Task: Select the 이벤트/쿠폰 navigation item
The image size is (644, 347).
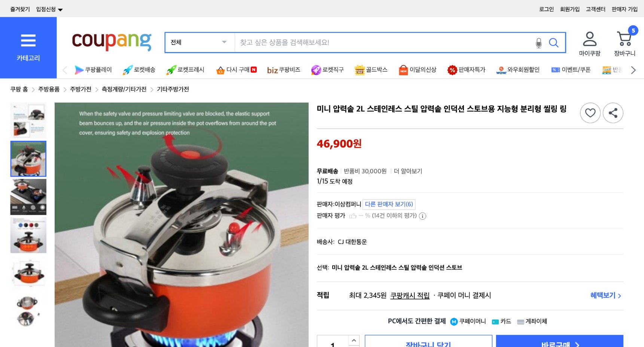Action: [x=572, y=70]
